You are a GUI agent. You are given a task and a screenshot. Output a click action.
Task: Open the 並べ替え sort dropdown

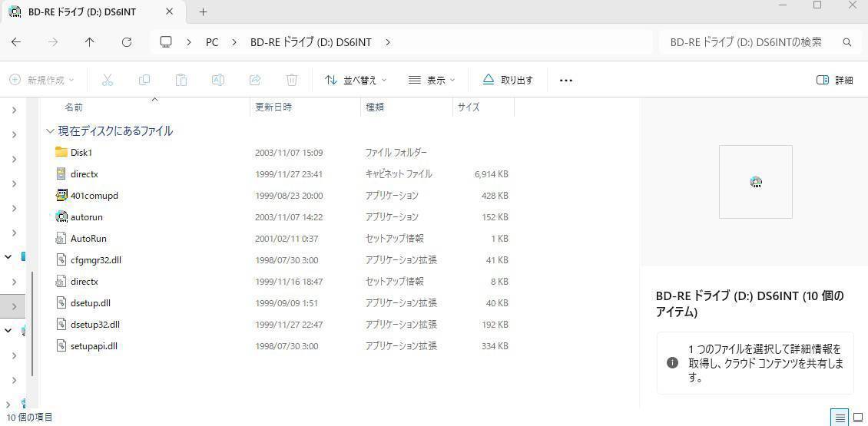(x=356, y=81)
